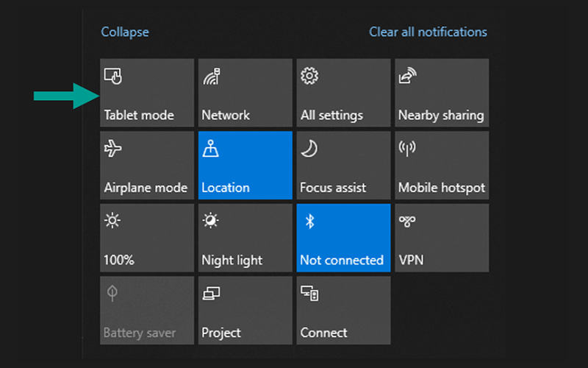
Task: Click the Mobile hotspot antenna icon
Action: click(407, 149)
